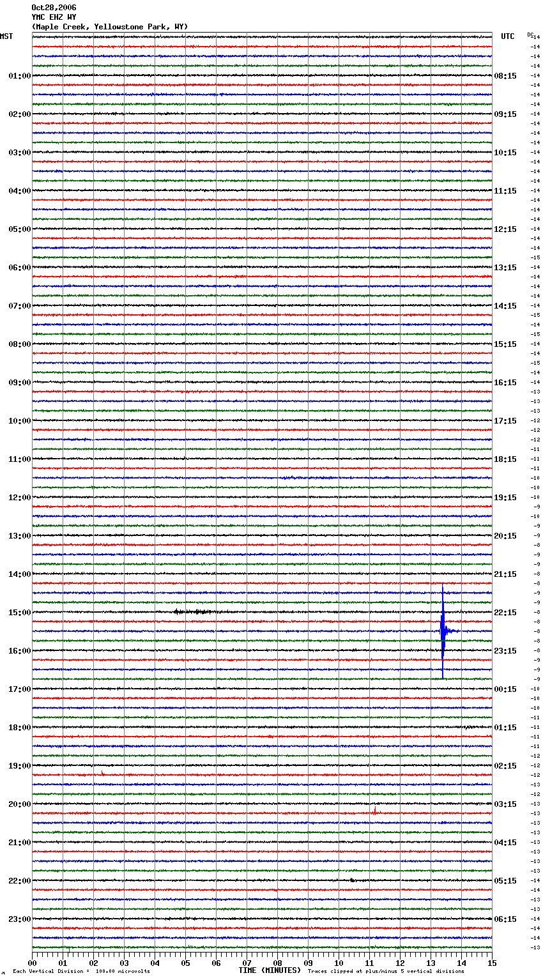The image size is (543, 980).
Task: Click the '10:00' MST hour label
Action: coord(20,421)
